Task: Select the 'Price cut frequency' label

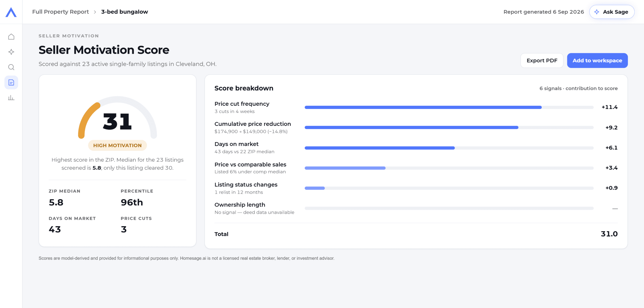Action: tap(242, 104)
